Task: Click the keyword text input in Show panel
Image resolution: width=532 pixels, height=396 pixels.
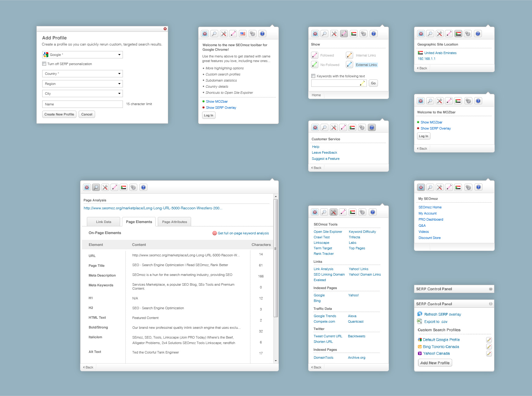Action: coord(339,83)
